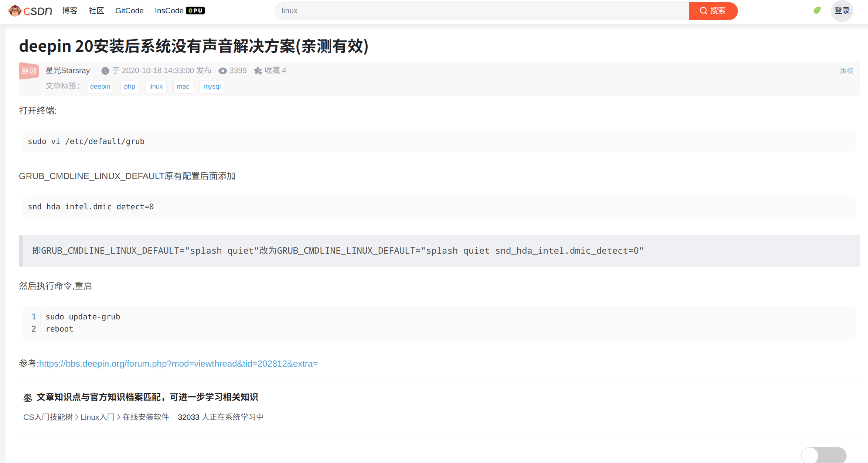Viewport: 868px width, 463px height.
Task: Click the star icon to favorite the article
Action: click(x=258, y=71)
